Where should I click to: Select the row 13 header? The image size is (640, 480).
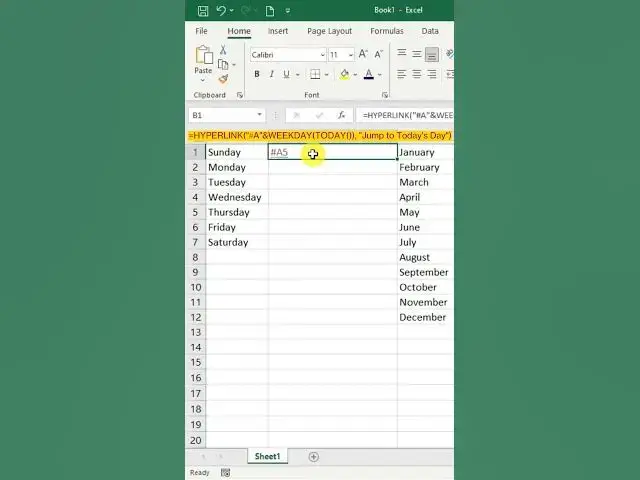click(x=195, y=332)
